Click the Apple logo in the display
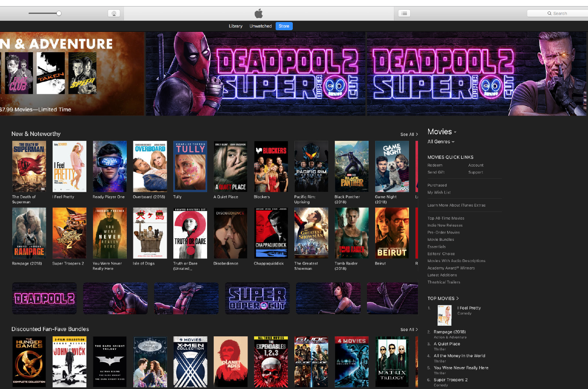The height and width of the screenshot is (389, 588). pos(259,13)
